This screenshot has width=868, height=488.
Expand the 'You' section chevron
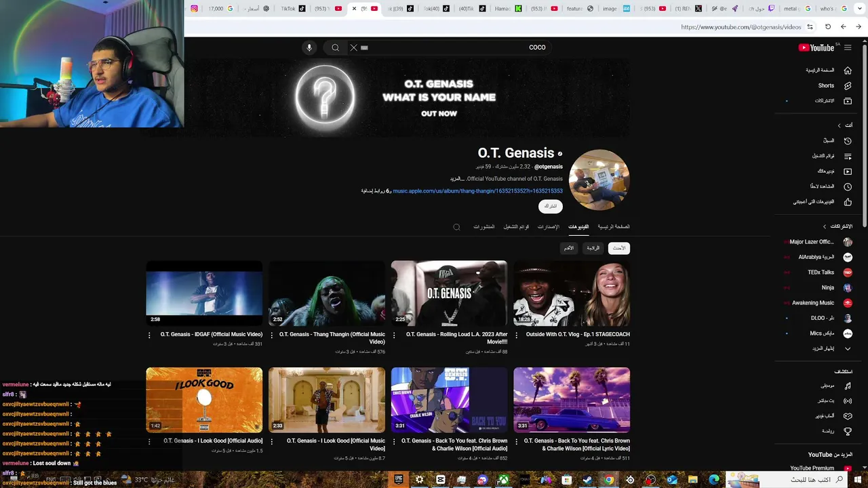[839, 125]
